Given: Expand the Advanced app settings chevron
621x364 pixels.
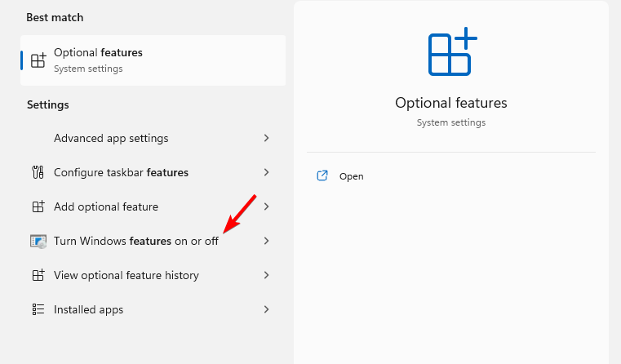Looking at the screenshot, I should click(266, 138).
